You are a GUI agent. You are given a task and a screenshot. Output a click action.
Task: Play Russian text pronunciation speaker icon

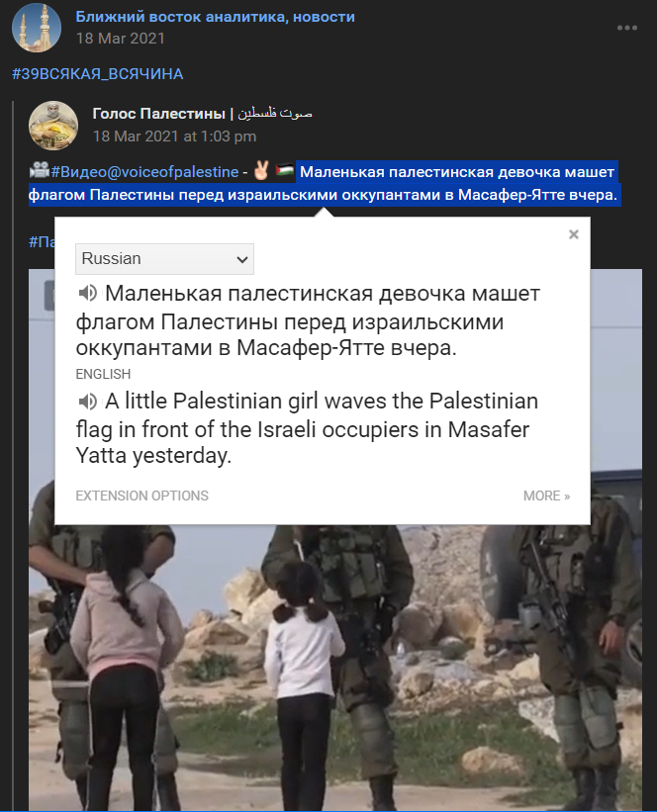coord(87,293)
